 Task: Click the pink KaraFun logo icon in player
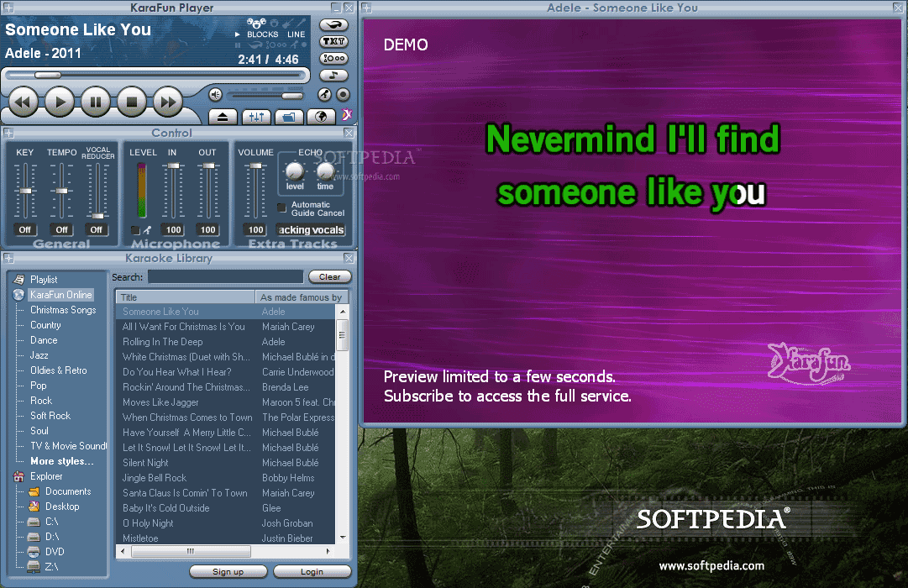pyautogui.click(x=346, y=115)
